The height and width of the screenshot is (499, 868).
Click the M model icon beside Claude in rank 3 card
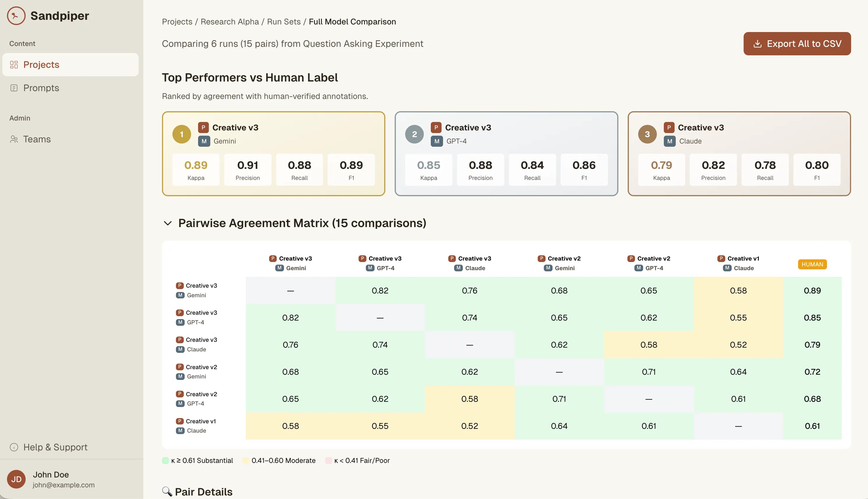[x=670, y=141]
